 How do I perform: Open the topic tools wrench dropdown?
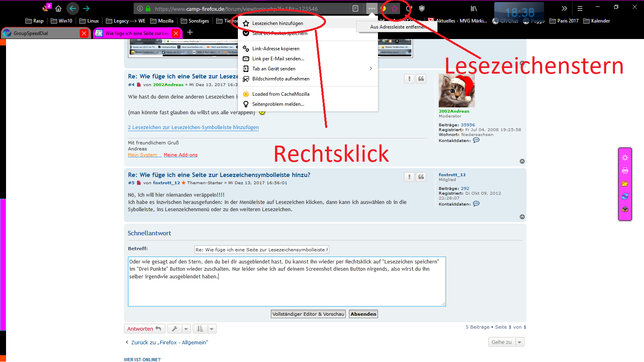tap(179, 329)
